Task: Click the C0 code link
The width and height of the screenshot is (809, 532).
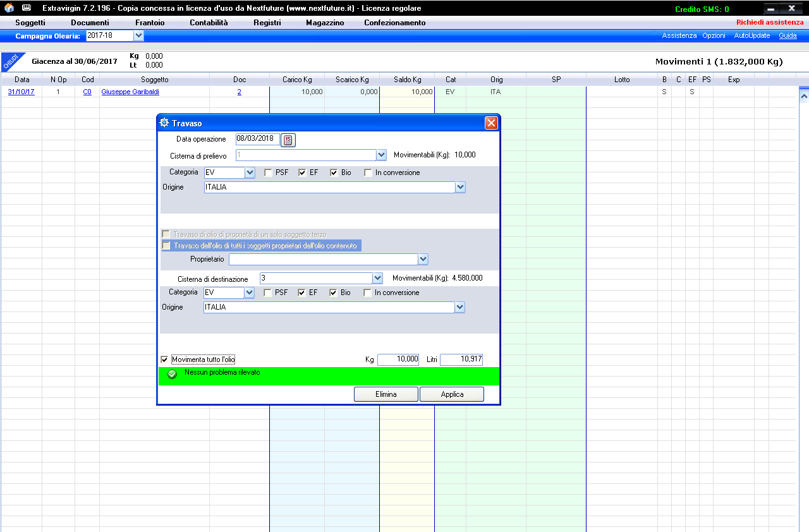Action: click(x=87, y=92)
